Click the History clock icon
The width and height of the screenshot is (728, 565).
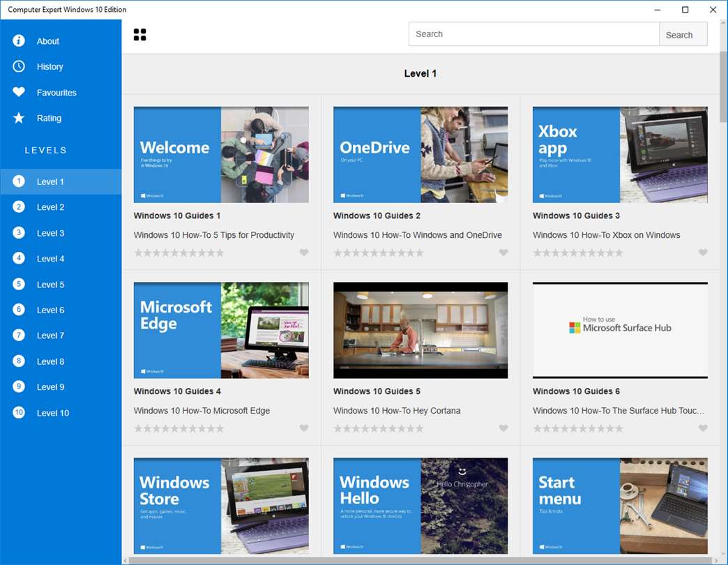click(19, 66)
